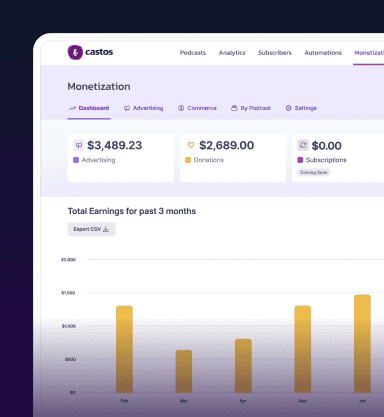Click the purple Advertising legend swatch
This screenshot has width=384, height=417.
point(76,160)
